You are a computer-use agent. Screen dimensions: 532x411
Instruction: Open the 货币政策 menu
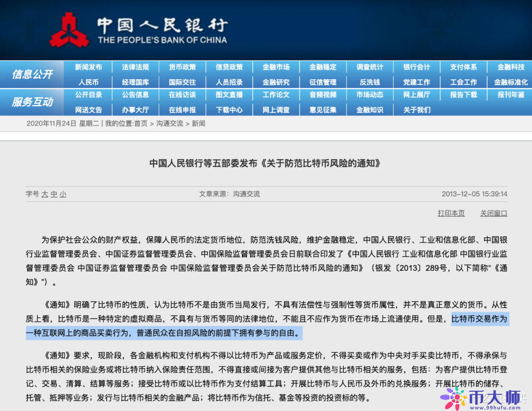tap(182, 67)
